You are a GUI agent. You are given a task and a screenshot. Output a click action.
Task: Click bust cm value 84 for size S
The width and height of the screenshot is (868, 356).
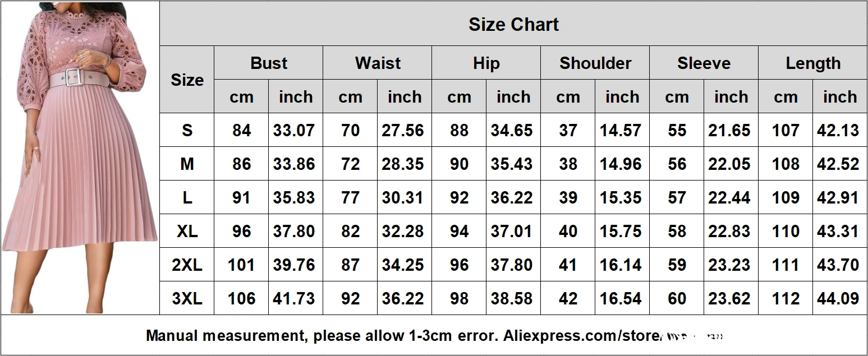[x=241, y=131]
